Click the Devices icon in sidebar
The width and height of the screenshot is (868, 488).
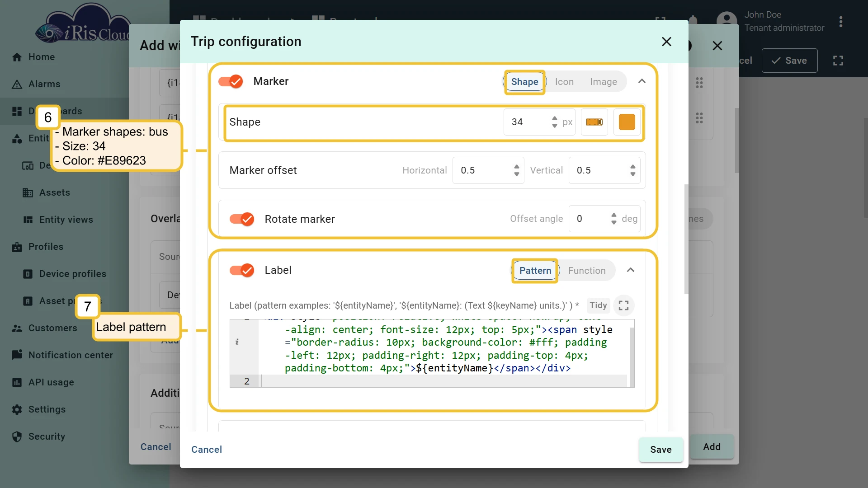coord(28,165)
